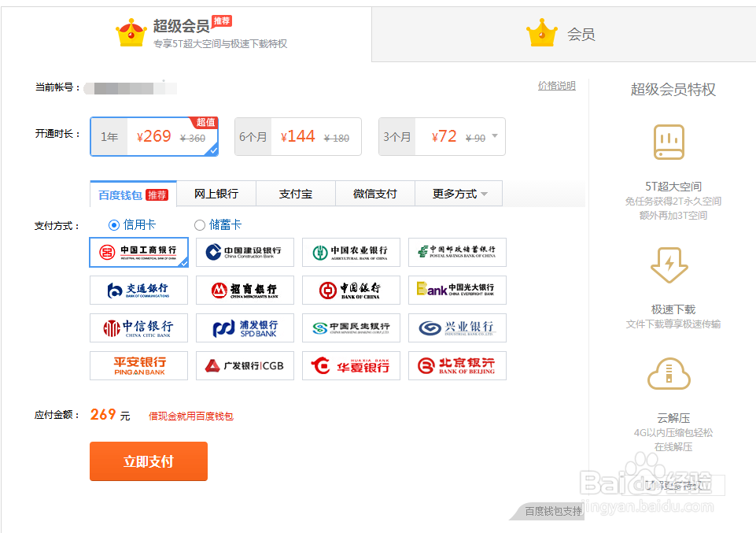Pick 浦发银行 SPD BANK logo
Image resolution: width=756 pixels, height=533 pixels.
click(x=245, y=328)
